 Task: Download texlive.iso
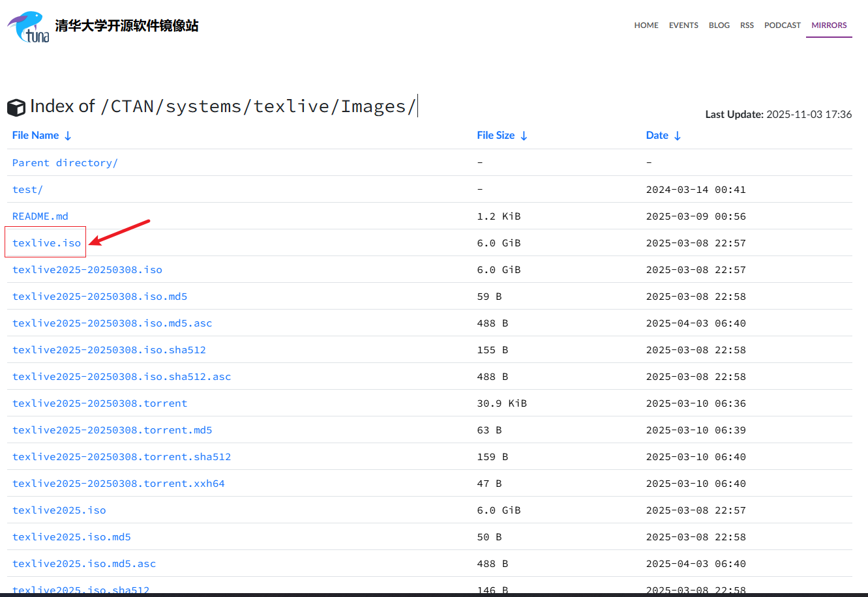tap(47, 243)
